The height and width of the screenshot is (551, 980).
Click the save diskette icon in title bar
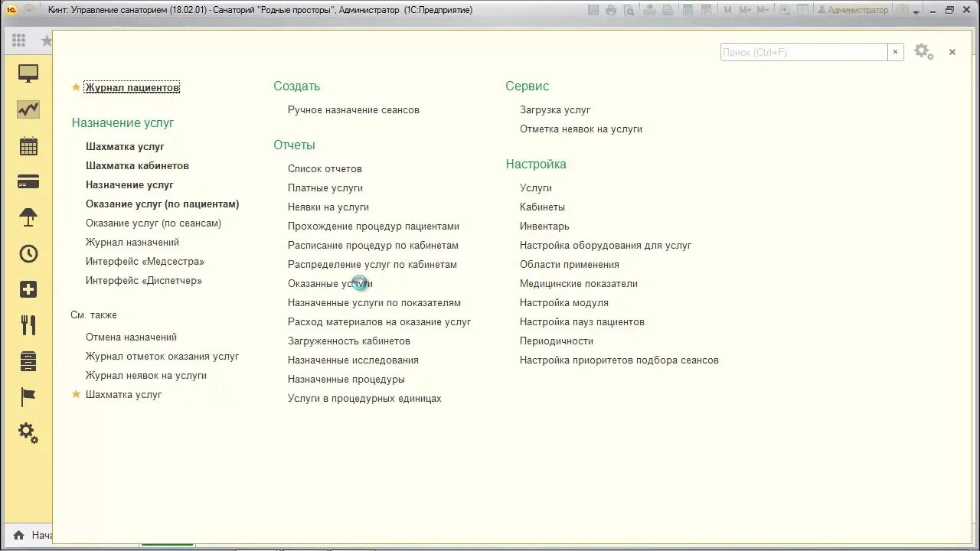pyautogui.click(x=594, y=10)
